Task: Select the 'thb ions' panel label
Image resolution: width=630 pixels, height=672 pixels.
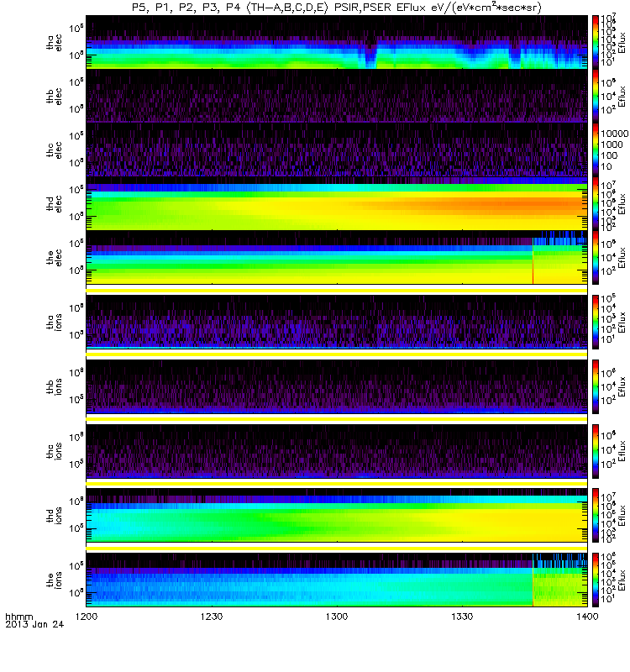Action: pyautogui.click(x=54, y=386)
